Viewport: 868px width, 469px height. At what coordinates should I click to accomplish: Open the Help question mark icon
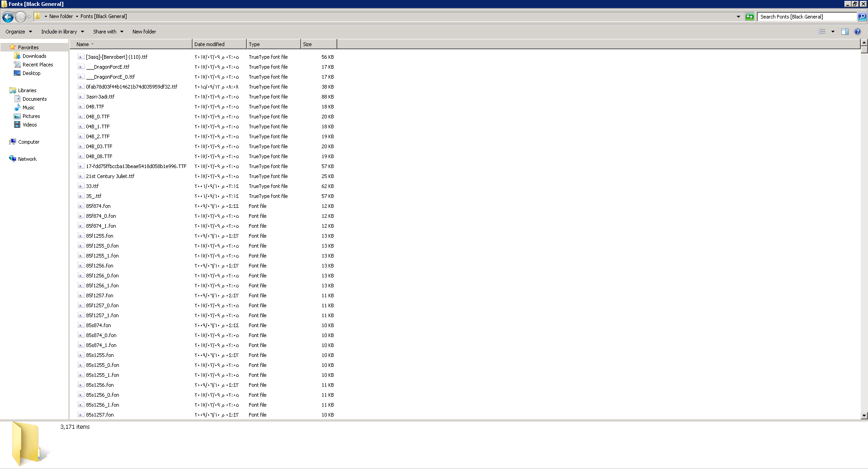click(858, 32)
